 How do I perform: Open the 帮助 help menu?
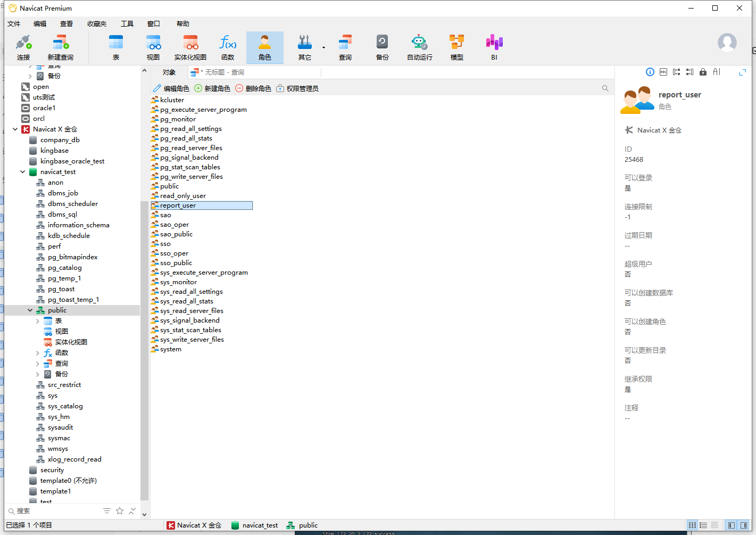point(183,24)
